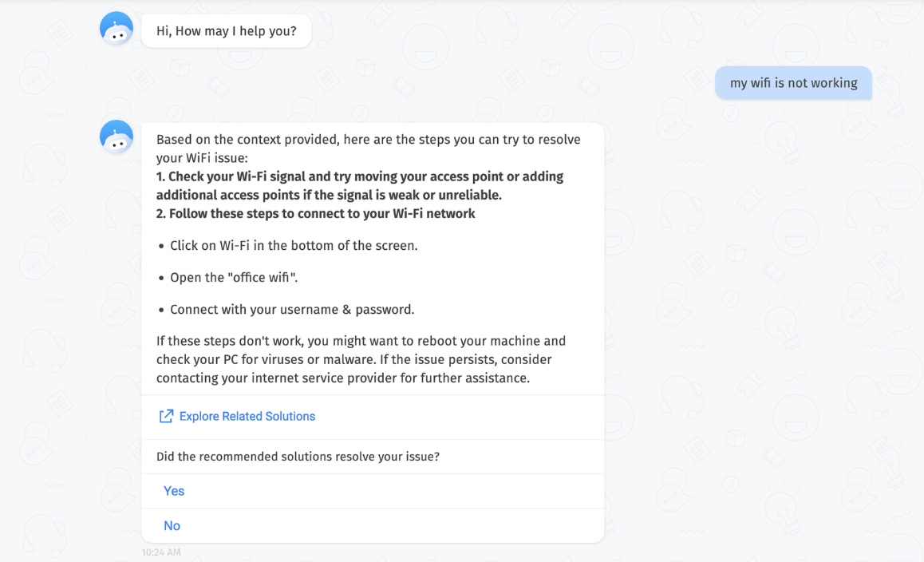Click the intro line "Based on the context provided"
This screenshot has height=562, width=924.
point(368,140)
